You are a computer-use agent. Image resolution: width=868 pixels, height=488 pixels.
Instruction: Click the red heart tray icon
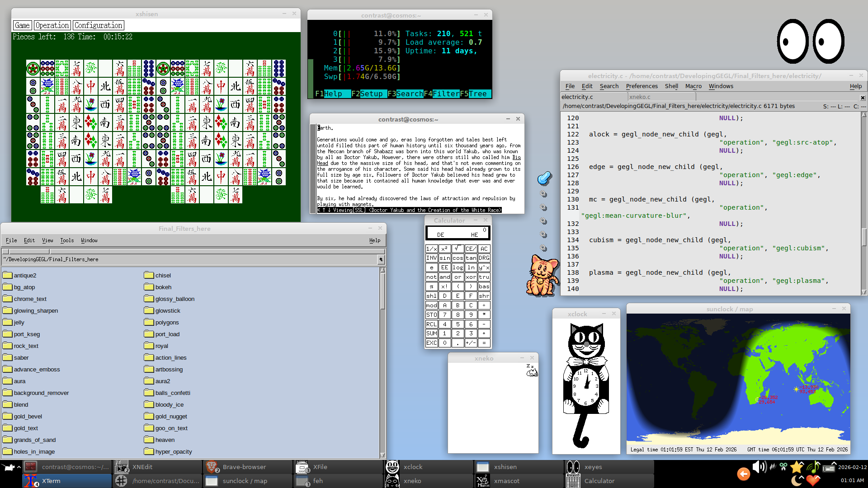(813, 480)
